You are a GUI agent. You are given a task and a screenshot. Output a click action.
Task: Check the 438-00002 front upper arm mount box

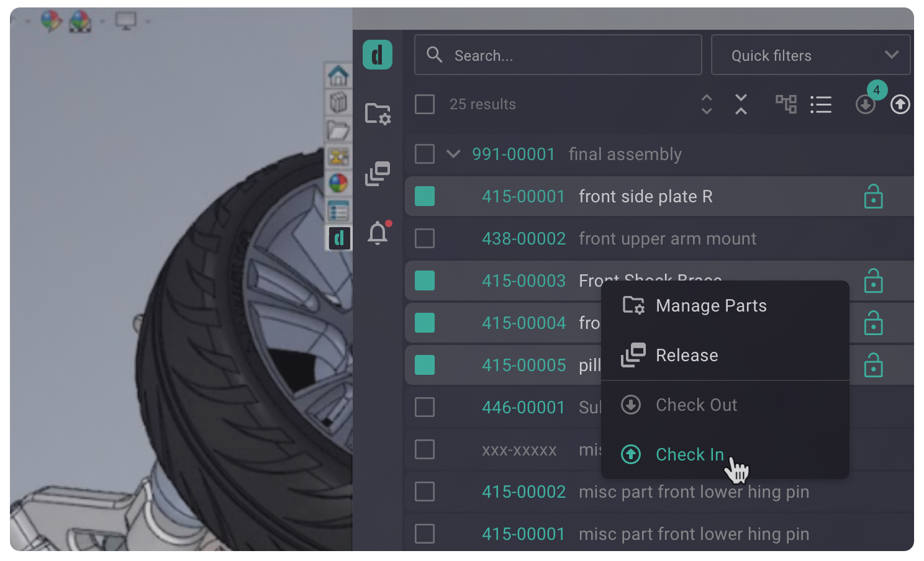pyautogui.click(x=425, y=238)
